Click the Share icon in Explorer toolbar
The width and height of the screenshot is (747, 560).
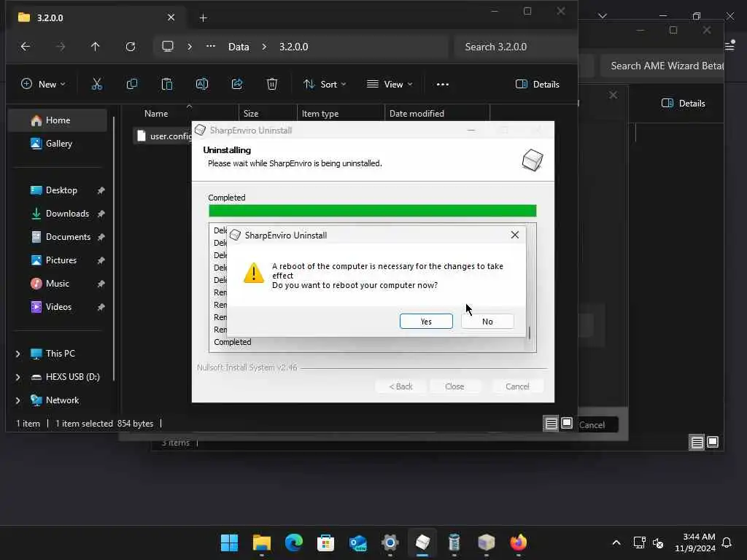click(237, 85)
